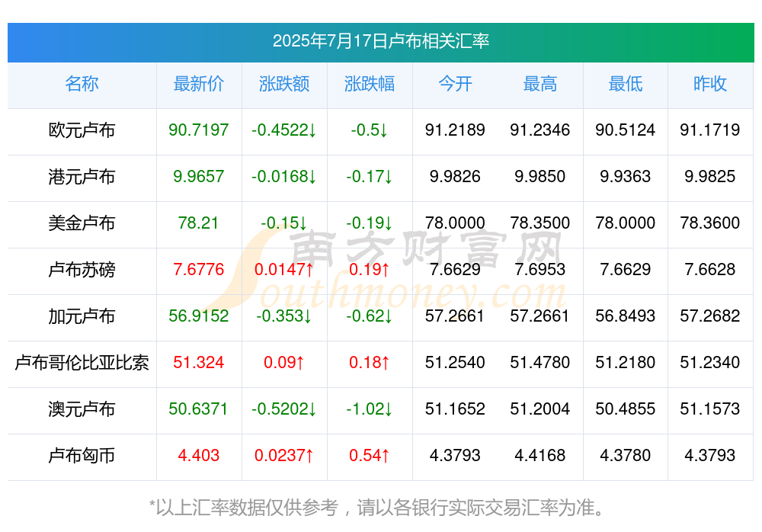Image resolution: width=762 pixels, height=532 pixels.
Task: Select high value 51.4780
Action: tap(540, 362)
